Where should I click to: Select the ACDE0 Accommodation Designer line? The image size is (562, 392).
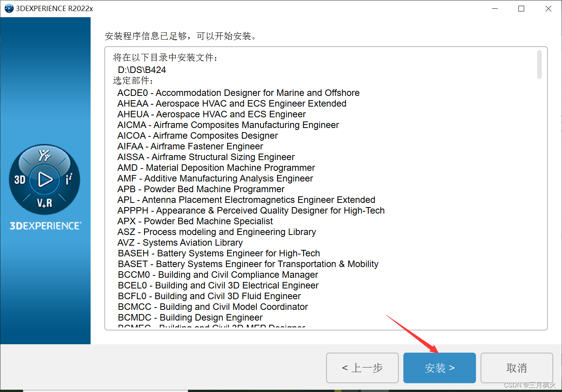pos(239,93)
